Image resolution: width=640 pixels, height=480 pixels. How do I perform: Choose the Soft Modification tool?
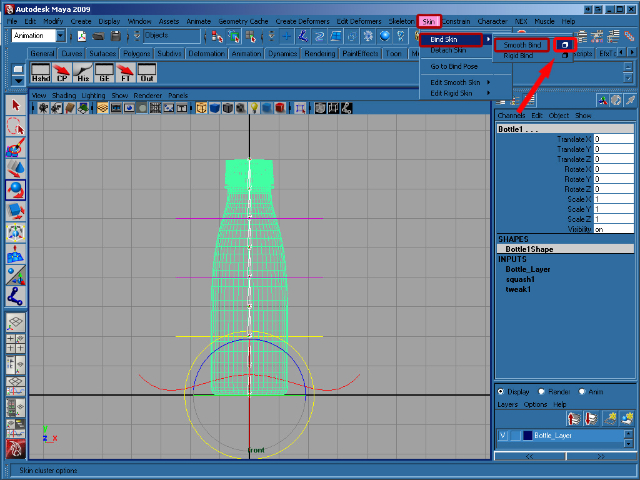point(16,253)
